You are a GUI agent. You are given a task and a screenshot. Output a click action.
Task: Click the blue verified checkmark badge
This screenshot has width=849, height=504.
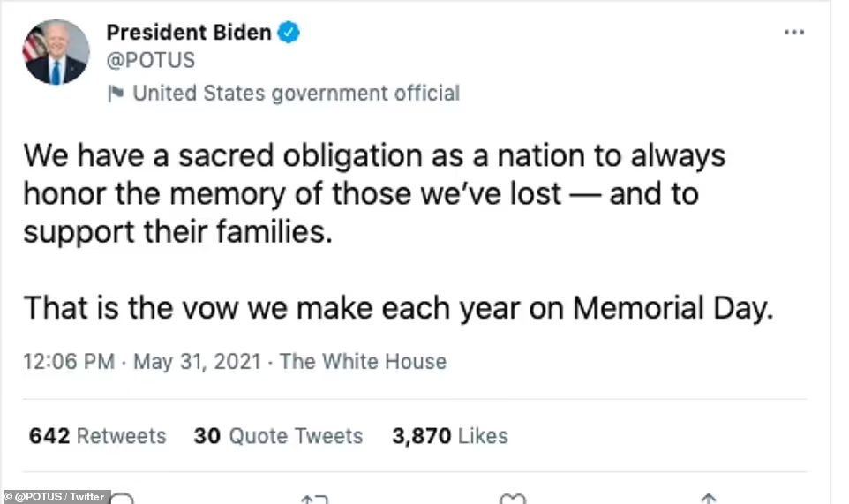point(289,34)
